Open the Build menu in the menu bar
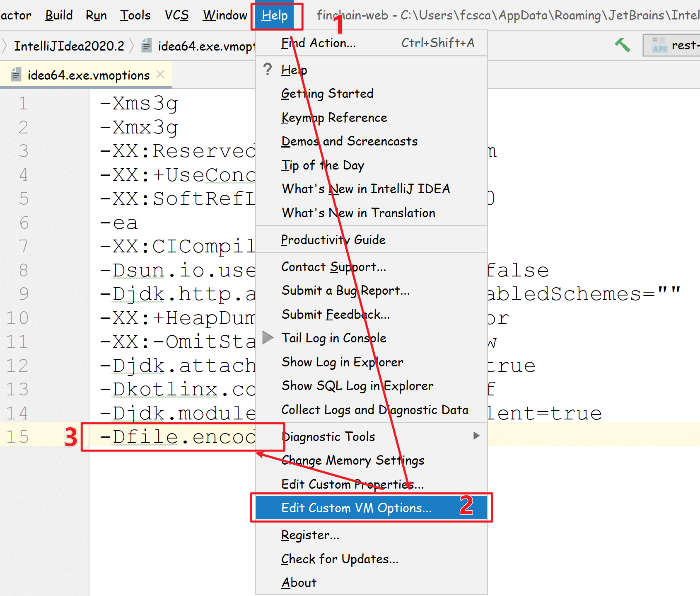This screenshot has width=700, height=596. (x=59, y=15)
